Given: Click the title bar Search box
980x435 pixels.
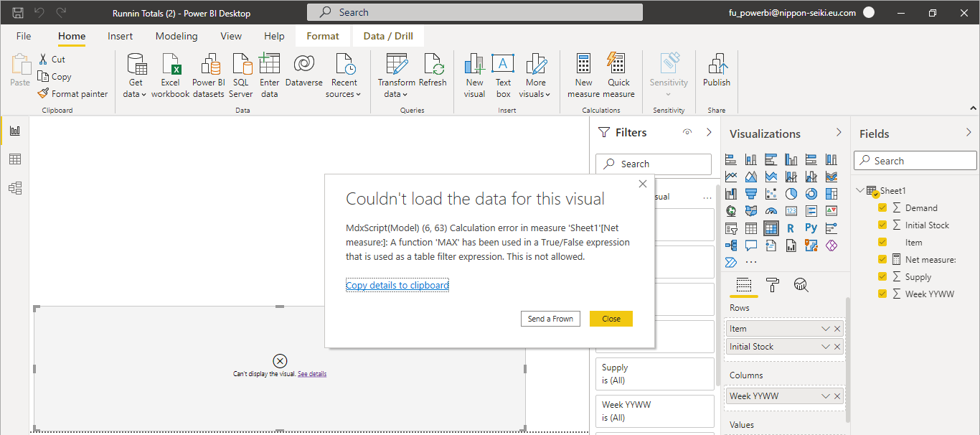Looking at the screenshot, I should pyautogui.click(x=475, y=12).
